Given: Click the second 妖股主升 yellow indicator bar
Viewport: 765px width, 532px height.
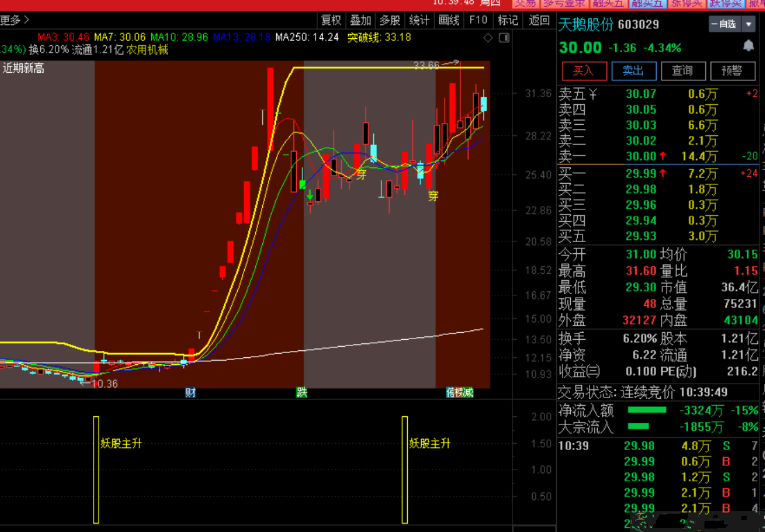Looking at the screenshot, I should pos(404,470).
